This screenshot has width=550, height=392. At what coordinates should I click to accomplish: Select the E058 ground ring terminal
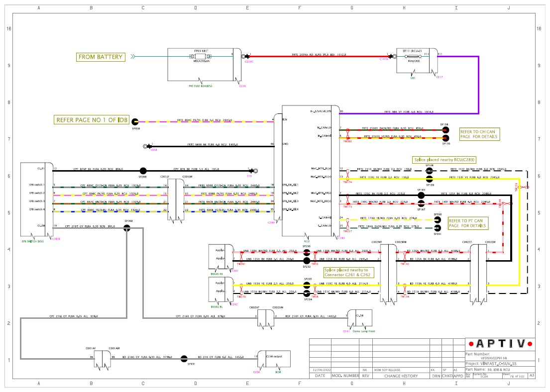click(x=145, y=146)
